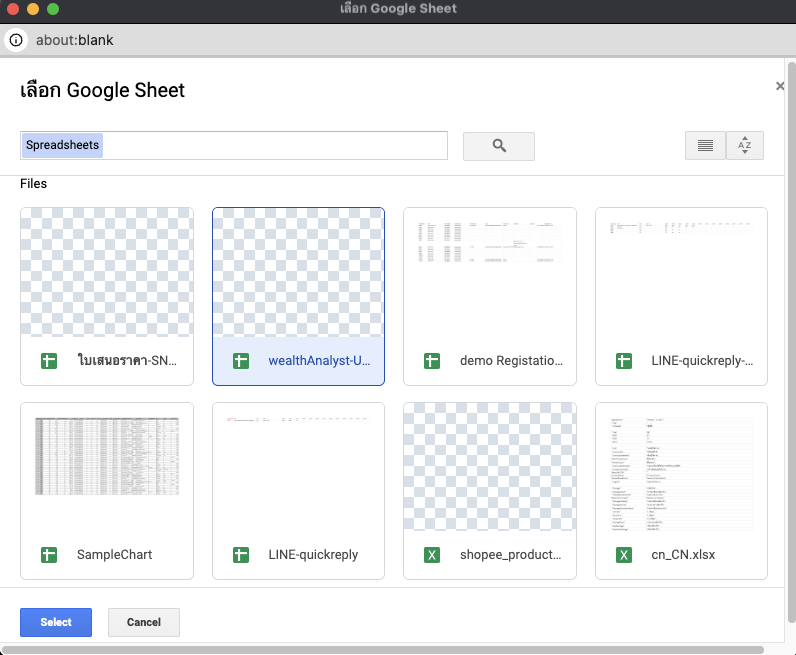
Task: Click the file name 'wealthAnalyst-U...'
Action: pos(319,361)
